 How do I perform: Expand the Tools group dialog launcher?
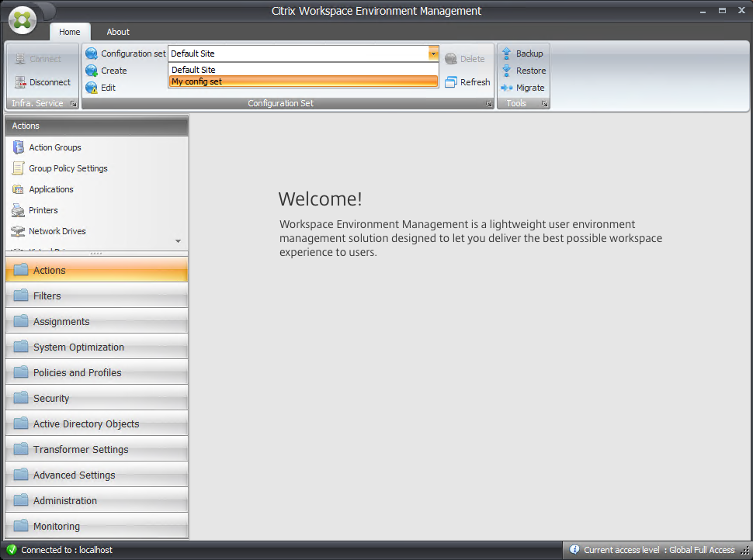pyautogui.click(x=544, y=103)
